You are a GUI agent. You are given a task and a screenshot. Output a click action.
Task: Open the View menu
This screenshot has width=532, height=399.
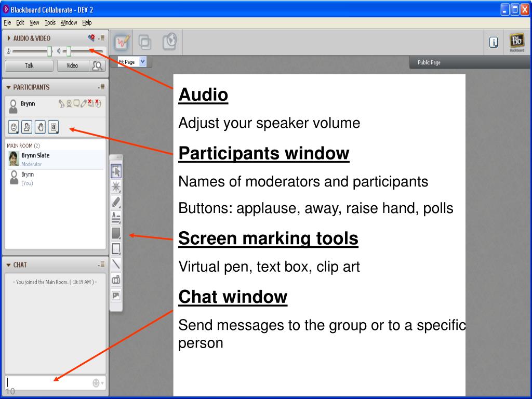[x=34, y=22]
